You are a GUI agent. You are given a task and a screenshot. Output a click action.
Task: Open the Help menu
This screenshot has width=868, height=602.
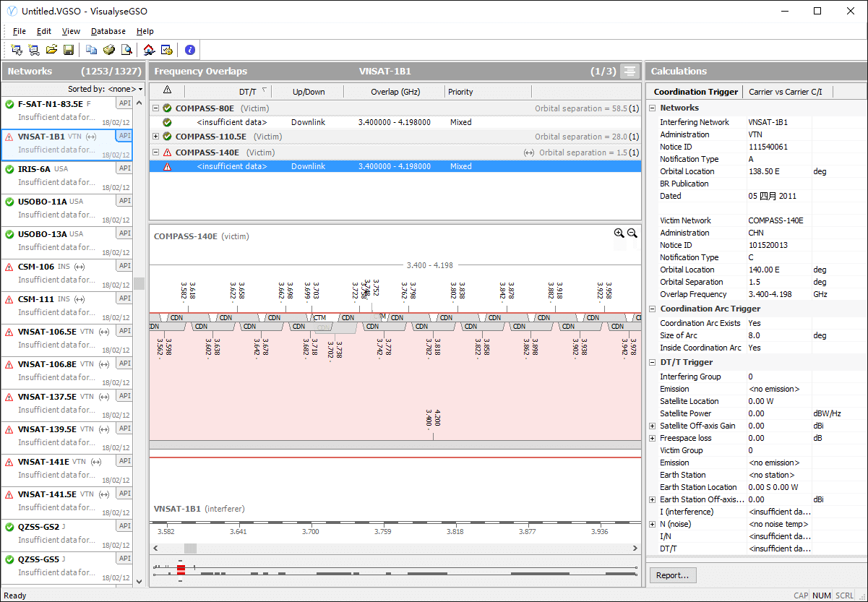click(145, 31)
